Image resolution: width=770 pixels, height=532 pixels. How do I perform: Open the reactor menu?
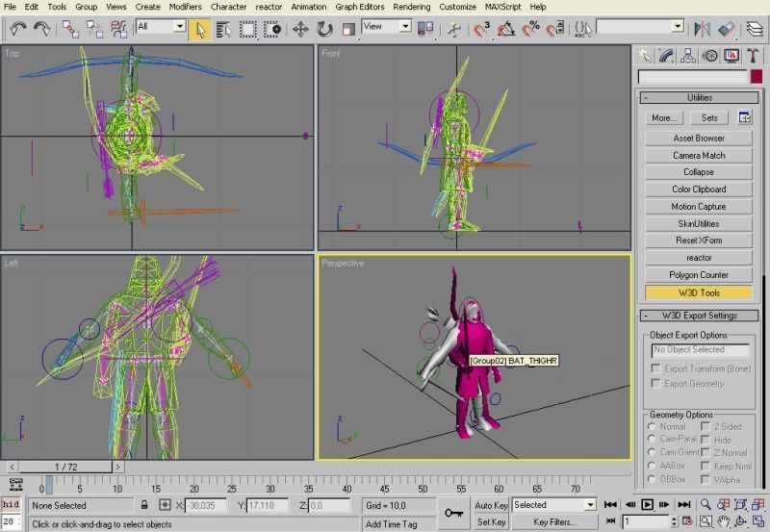click(x=269, y=7)
